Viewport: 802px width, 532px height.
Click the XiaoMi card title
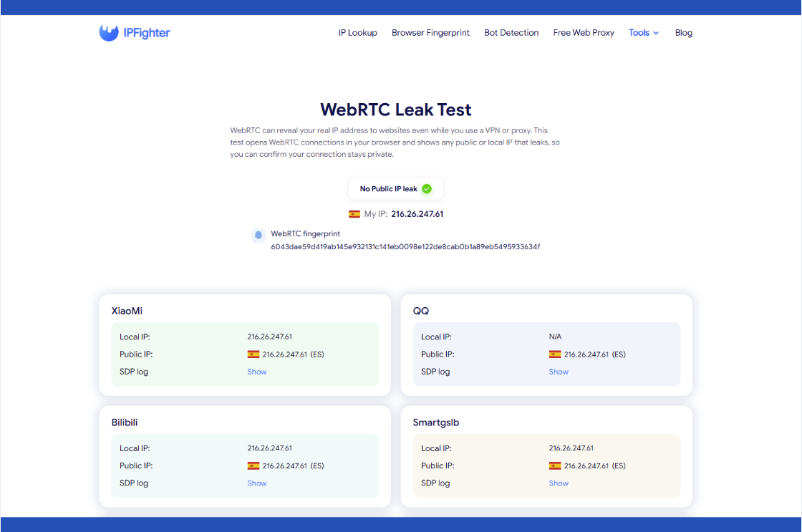point(127,311)
